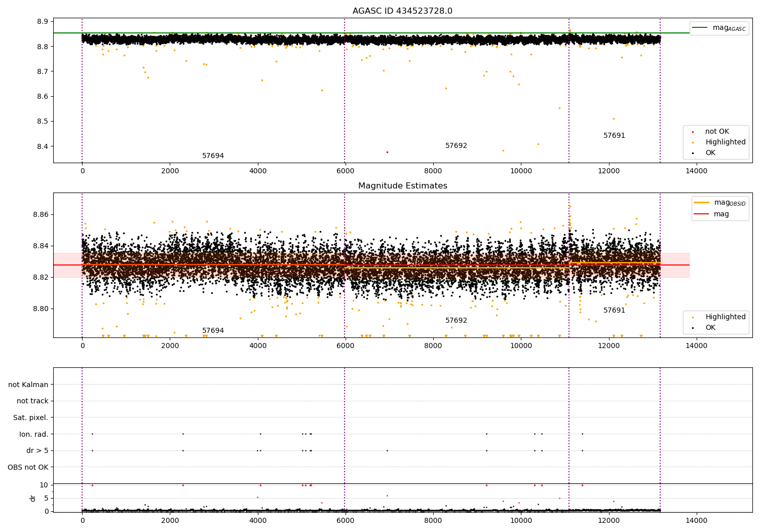Click "OK" legend entry in top plot
The image size is (760, 532).
pos(710,153)
